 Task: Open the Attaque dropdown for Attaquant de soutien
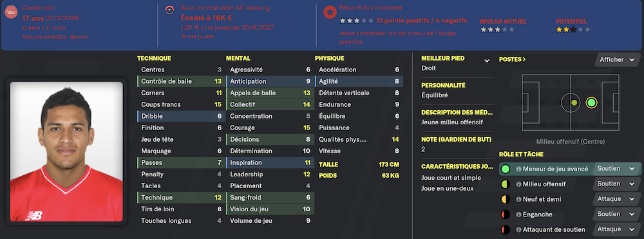tap(616, 229)
